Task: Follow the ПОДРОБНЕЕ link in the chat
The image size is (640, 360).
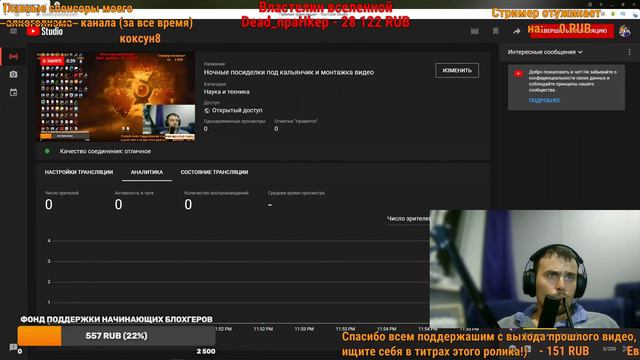Action: (544, 100)
